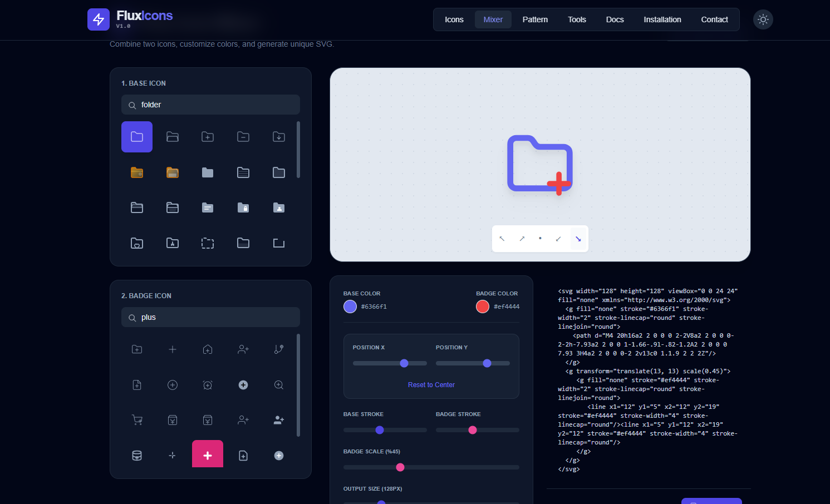The width and height of the screenshot is (830, 504).
Task: Select the top-left badge position arrow
Action: pyautogui.click(x=502, y=239)
